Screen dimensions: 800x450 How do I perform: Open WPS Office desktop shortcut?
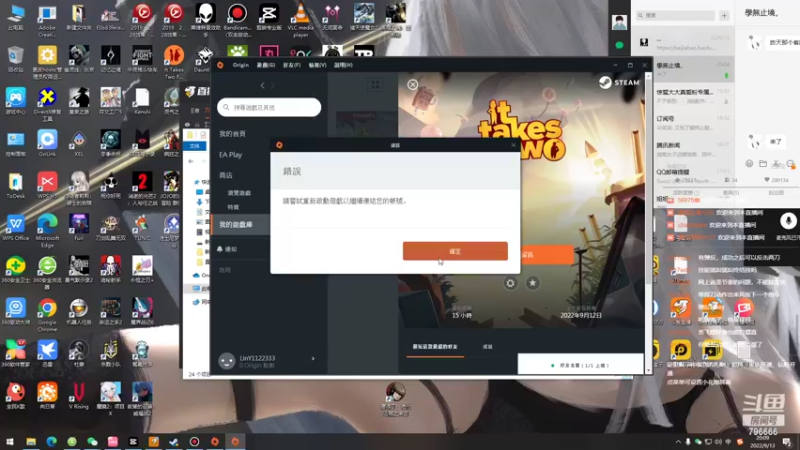point(15,228)
